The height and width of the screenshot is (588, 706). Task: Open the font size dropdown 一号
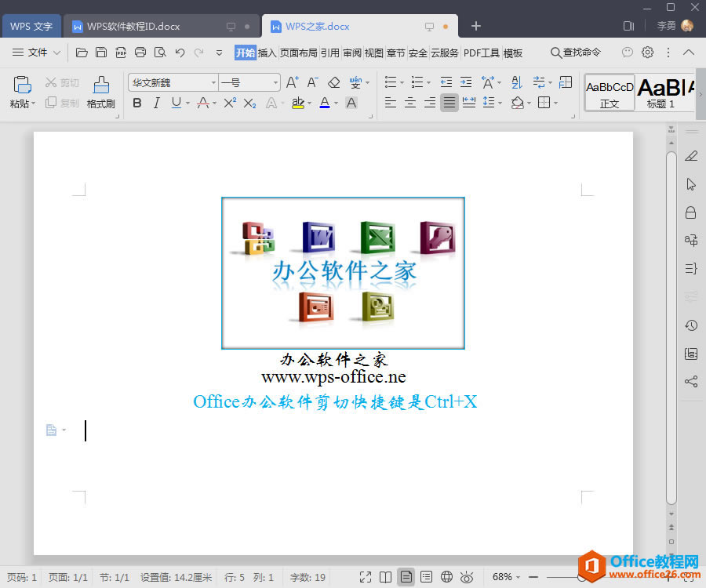coord(243,82)
